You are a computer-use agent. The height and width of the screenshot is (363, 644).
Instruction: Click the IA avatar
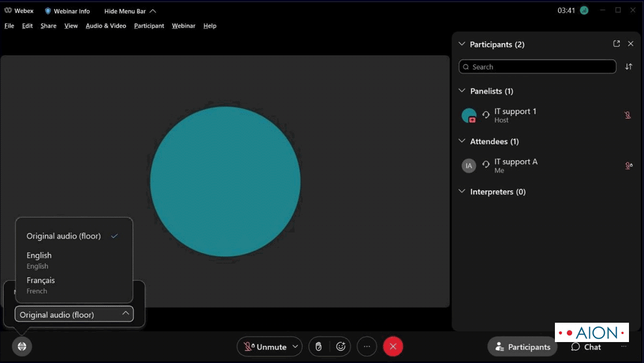469,165
